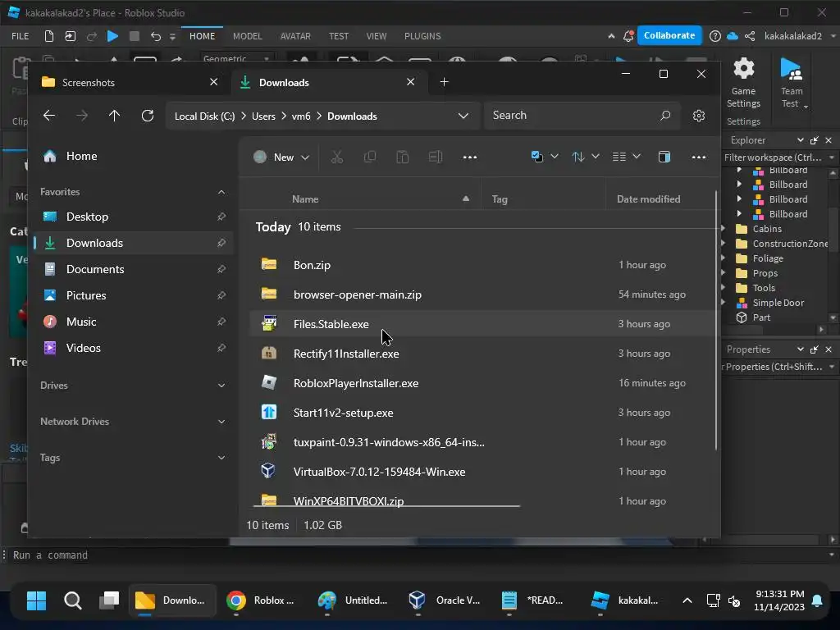The width and height of the screenshot is (840, 630).
Task: Refresh the Downloads folder view
Action: coord(148,116)
